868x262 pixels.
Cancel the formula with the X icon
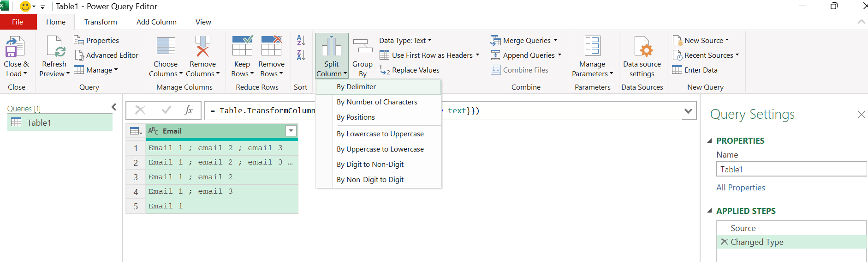pyautogui.click(x=140, y=110)
